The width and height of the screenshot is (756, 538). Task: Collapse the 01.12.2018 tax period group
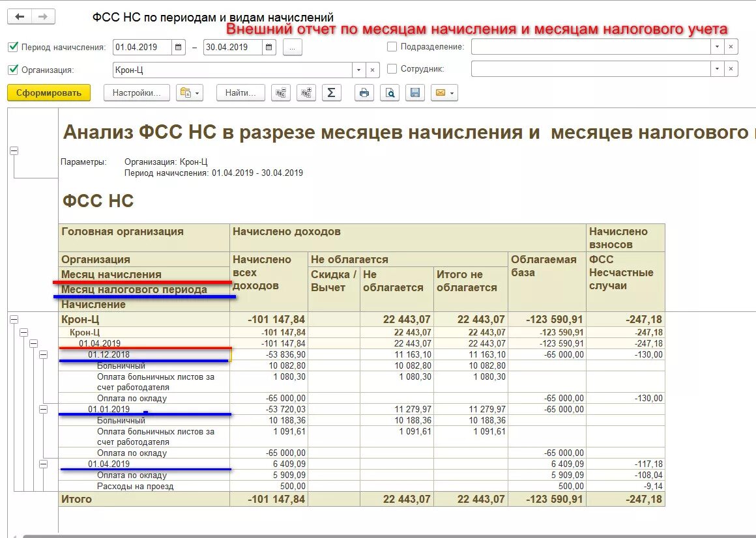tap(44, 354)
